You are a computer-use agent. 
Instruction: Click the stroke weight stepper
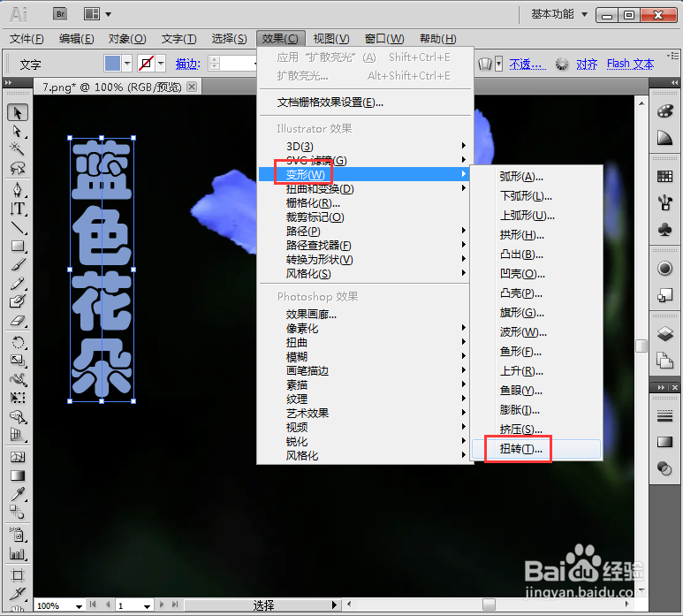214,64
